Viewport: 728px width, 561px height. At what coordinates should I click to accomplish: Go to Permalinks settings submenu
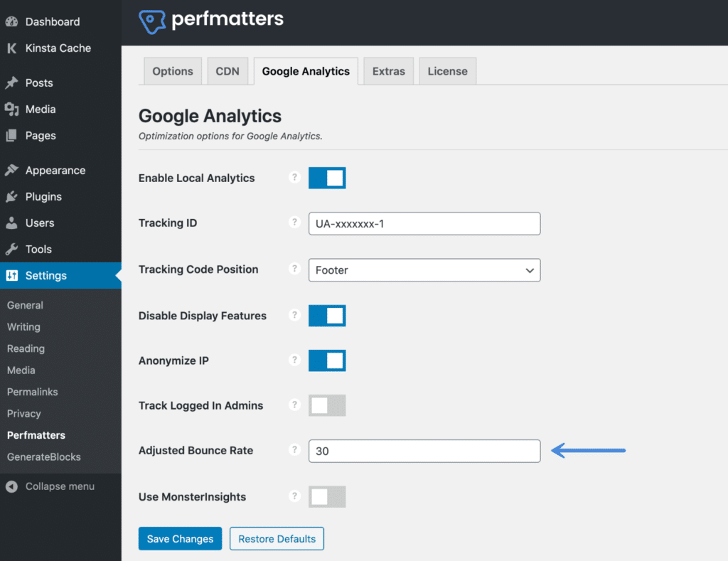33,392
